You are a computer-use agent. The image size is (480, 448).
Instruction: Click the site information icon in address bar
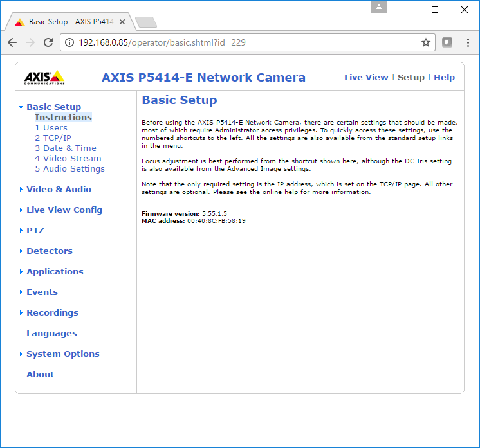point(69,42)
